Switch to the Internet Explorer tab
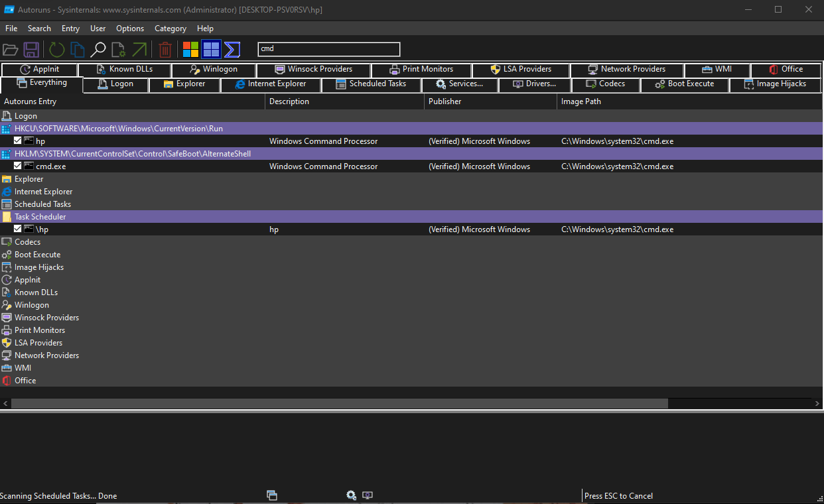The width and height of the screenshot is (824, 504). tap(271, 84)
